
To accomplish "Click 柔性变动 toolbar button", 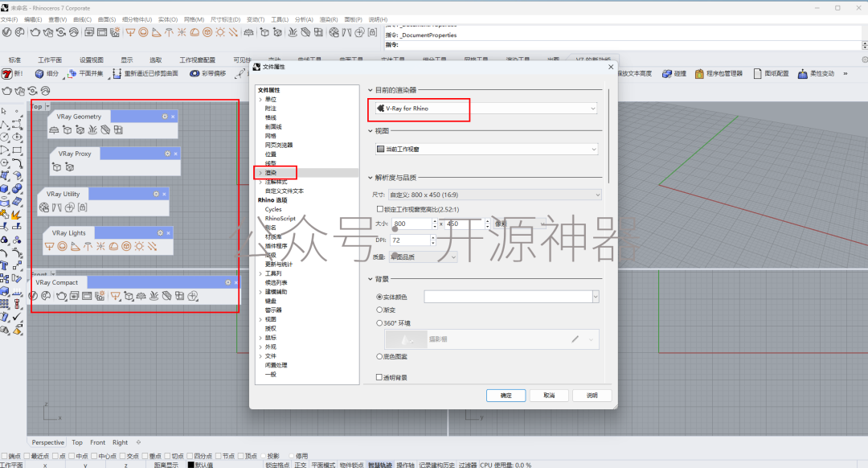I will point(816,73).
